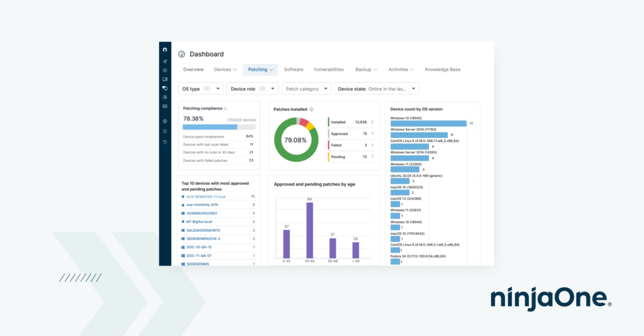Click the 79.08% value inside the donut
The image size is (644, 336).
tap(296, 140)
